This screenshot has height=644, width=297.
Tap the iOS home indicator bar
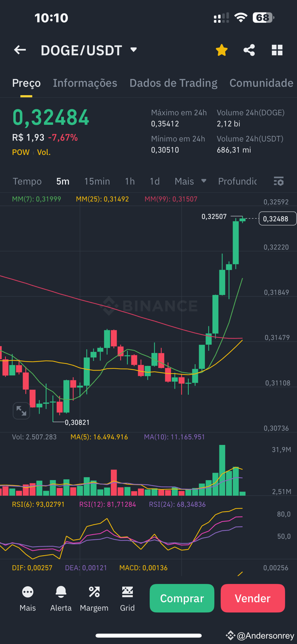[x=148, y=635]
